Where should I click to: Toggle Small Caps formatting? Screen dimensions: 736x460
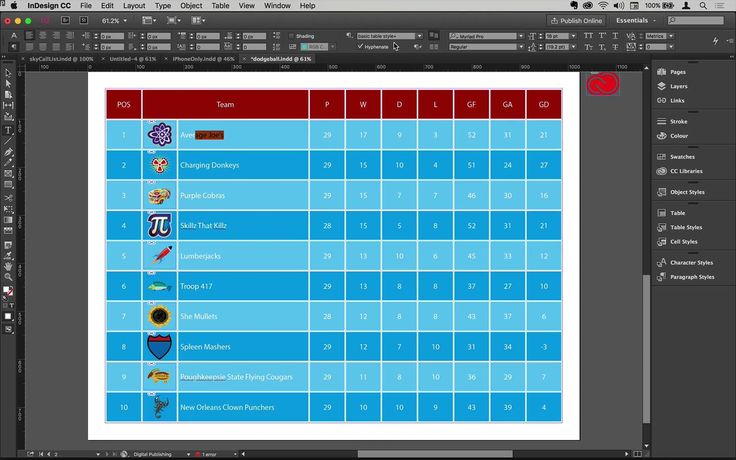coord(588,47)
